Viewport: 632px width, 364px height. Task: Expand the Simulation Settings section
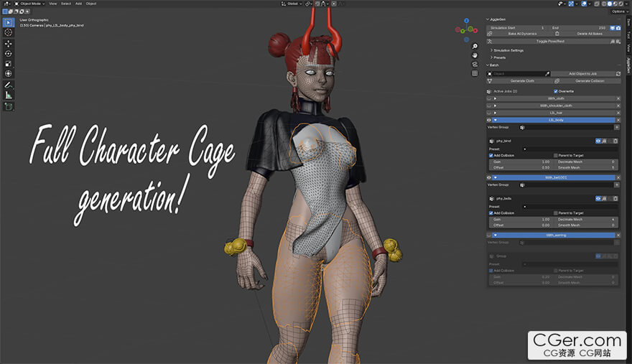[x=508, y=50]
